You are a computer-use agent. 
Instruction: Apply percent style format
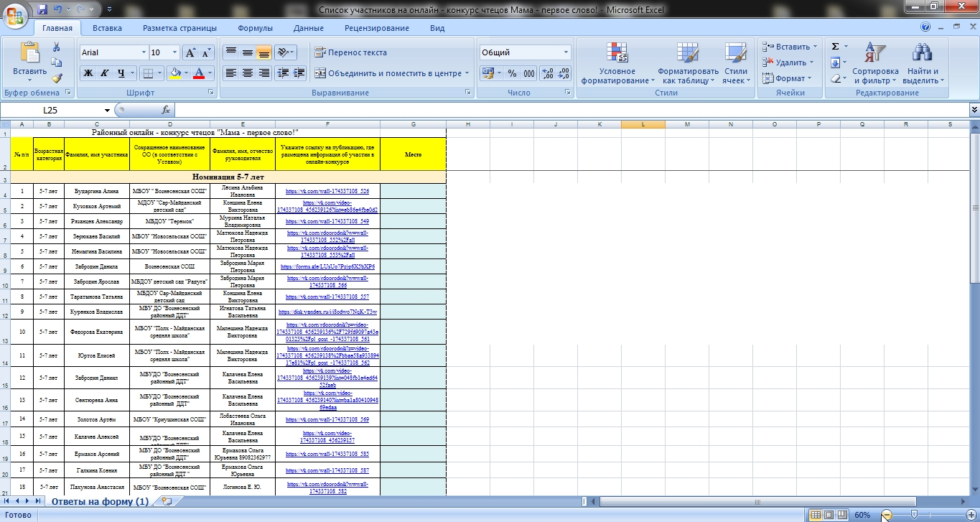[x=512, y=73]
